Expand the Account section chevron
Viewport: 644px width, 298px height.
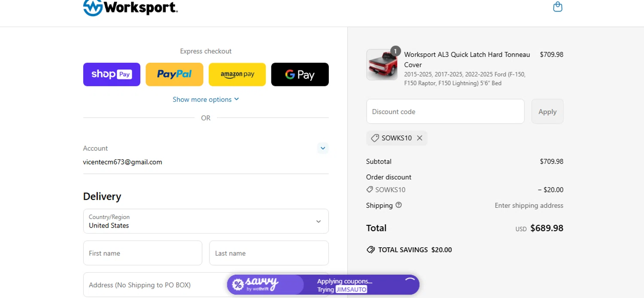tap(323, 148)
